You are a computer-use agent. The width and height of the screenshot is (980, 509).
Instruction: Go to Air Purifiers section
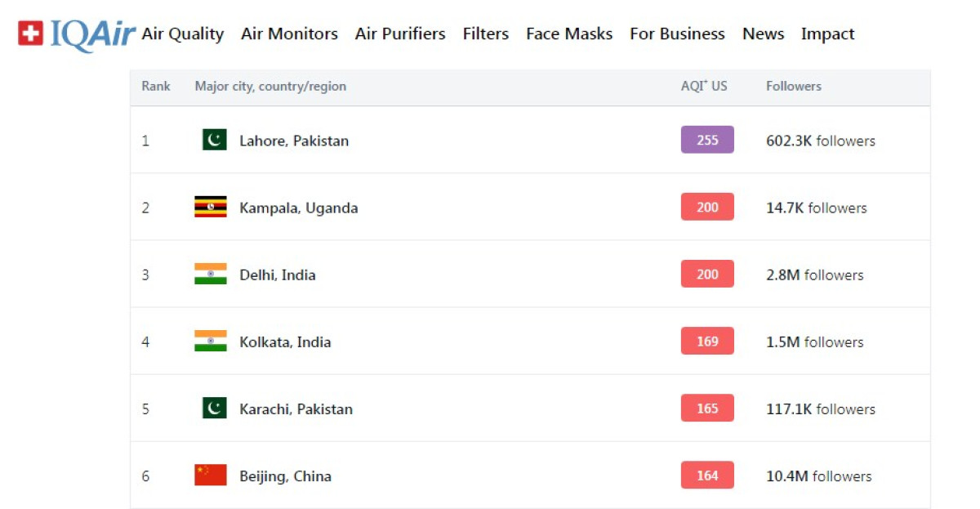click(x=400, y=34)
